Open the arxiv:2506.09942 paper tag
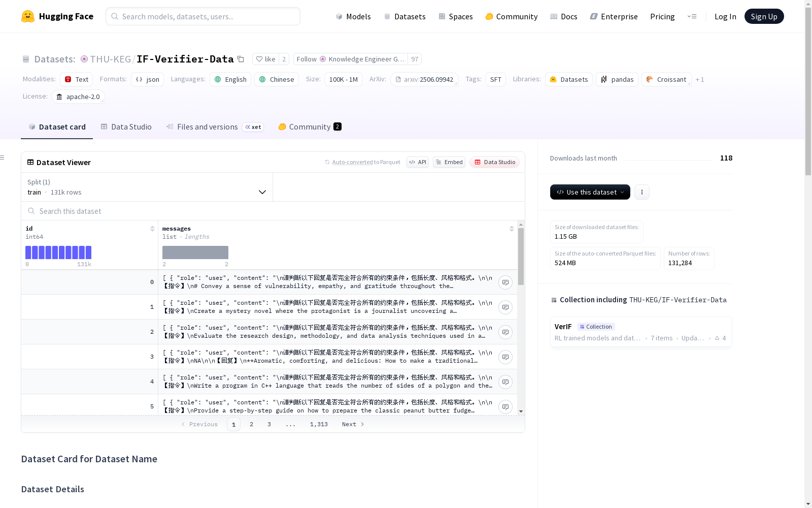This screenshot has width=812, height=508. (x=424, y=79)
